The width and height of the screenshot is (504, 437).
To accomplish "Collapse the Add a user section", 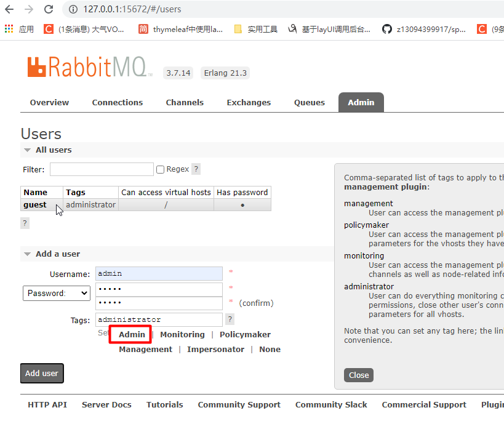I will pyautogui.click(x=52, y=254).
